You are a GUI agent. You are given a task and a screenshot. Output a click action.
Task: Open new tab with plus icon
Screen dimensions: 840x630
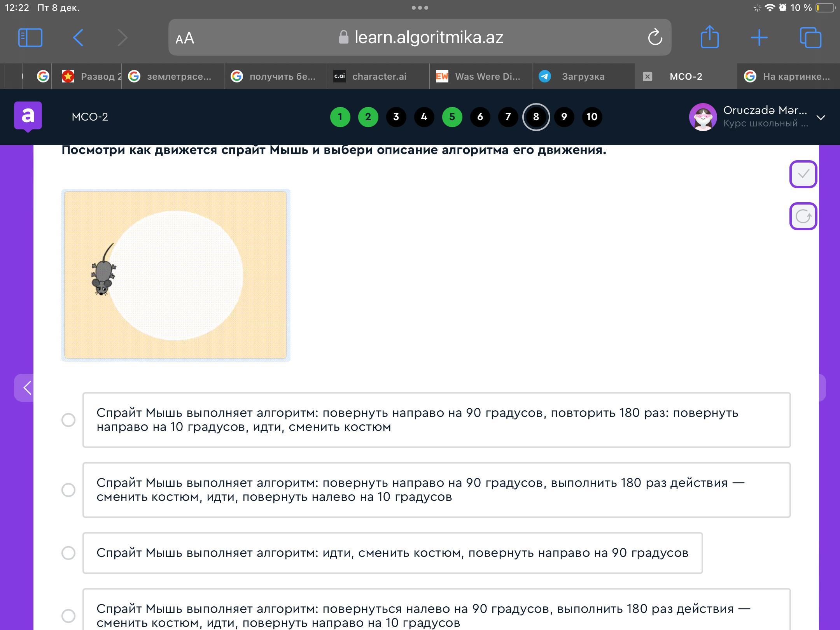759,38
